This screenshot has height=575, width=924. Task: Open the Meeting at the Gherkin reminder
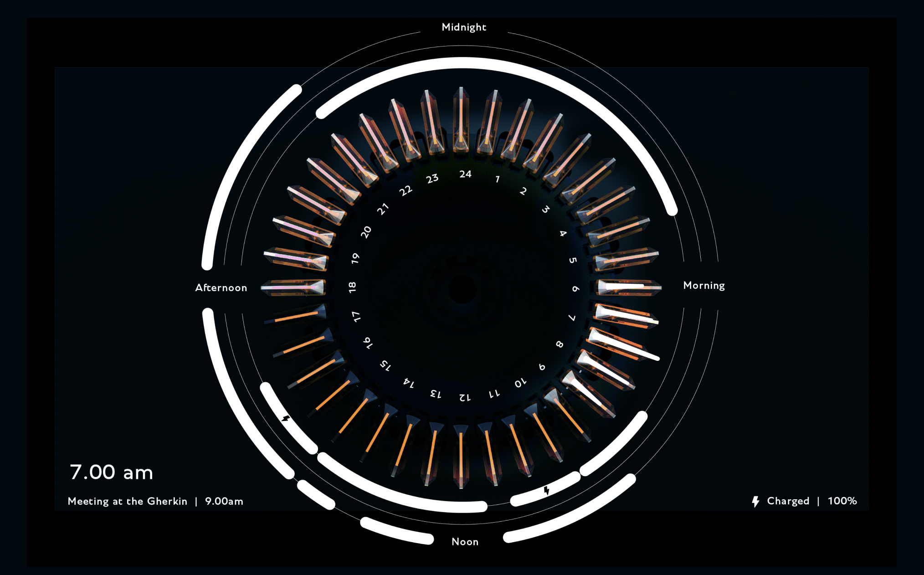pos(128,501)
